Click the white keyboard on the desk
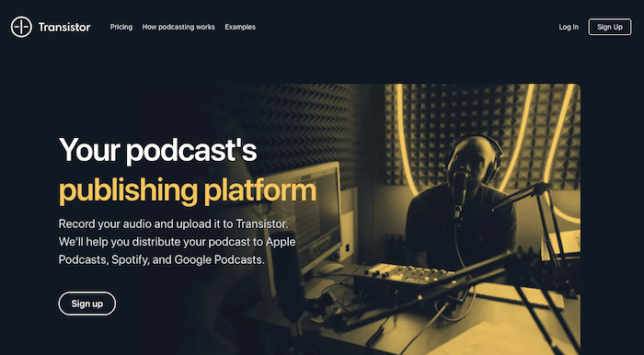 pyautogui.click(x=517, y=295)
